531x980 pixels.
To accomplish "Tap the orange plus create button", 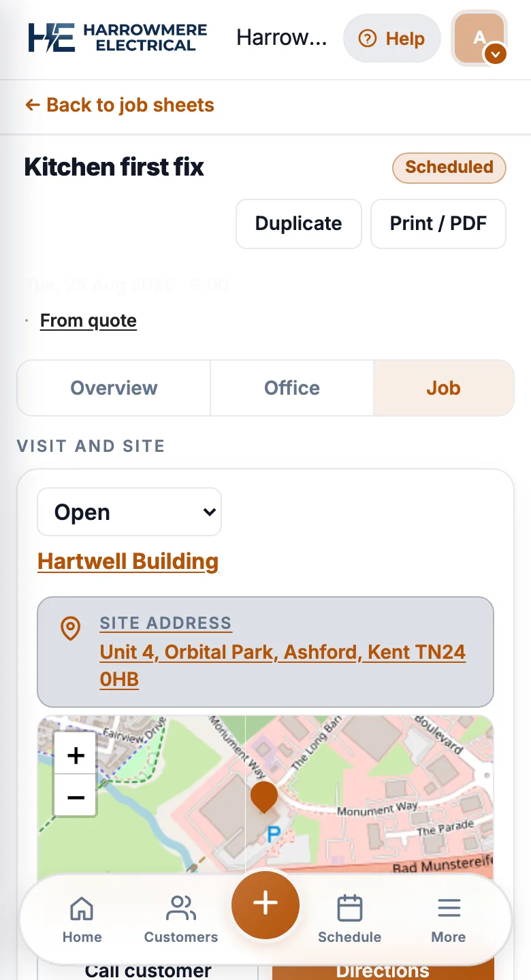I will pos(265,904).
